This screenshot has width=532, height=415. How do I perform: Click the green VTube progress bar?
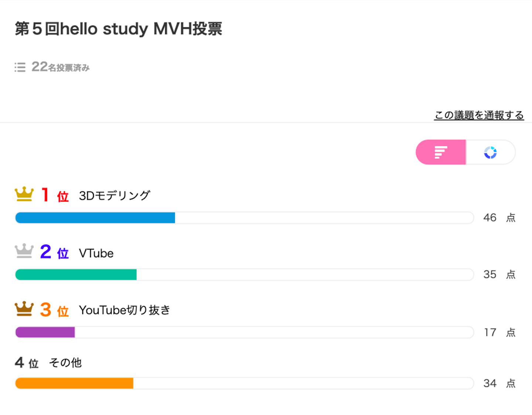(76, 275)
